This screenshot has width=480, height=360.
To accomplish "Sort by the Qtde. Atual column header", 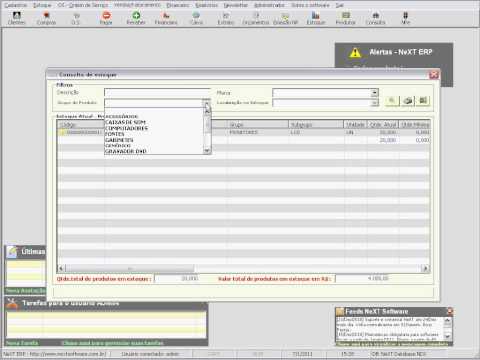I will (383, 125).
